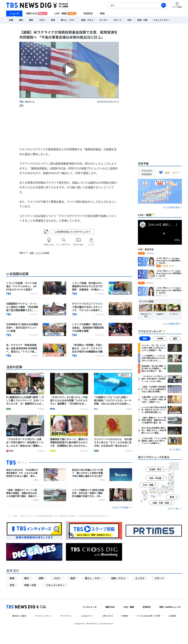Viewport: 188px width, 644px height.
Task: Click the 地震・災害 category chip at bottom
Action: (30, 585)
